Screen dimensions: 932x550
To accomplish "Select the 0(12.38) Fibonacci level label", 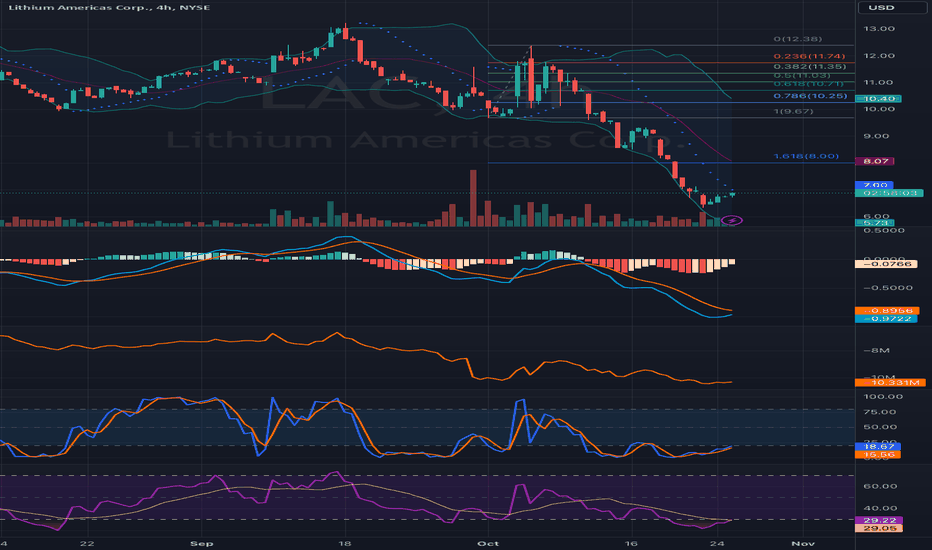I will coord(798,39).
